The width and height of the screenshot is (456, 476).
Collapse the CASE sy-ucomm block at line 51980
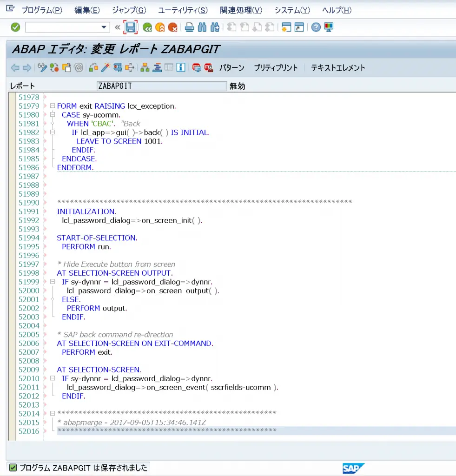53,114
